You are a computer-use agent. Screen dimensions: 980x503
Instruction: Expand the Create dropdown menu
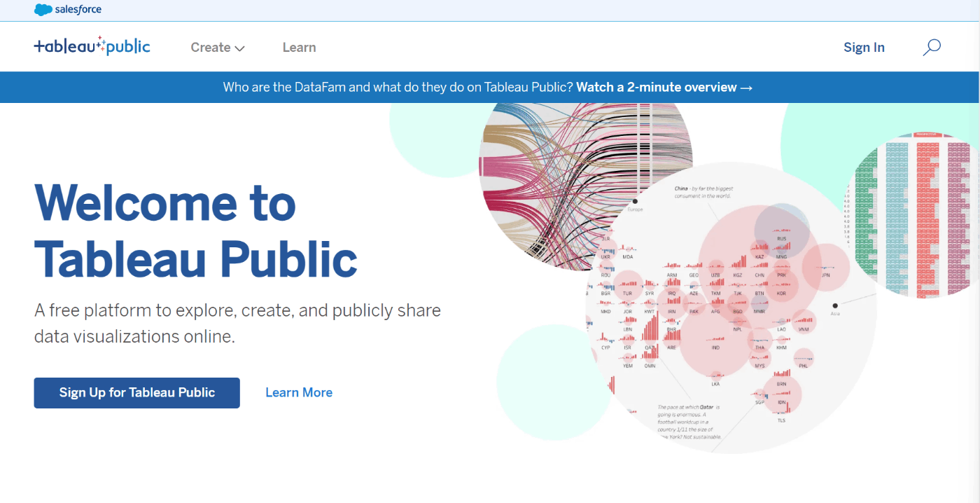click(x=218, y=48)
